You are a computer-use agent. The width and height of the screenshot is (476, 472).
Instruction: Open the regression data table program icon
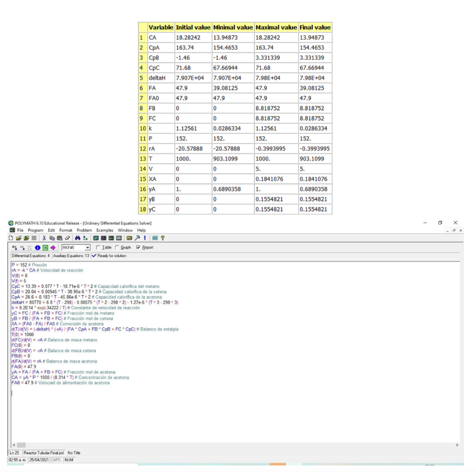[119, 238]
